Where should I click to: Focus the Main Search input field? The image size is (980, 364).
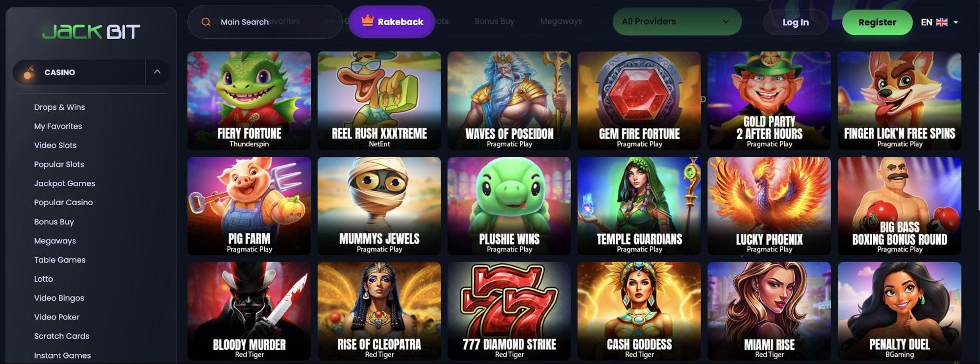[265, 22]
